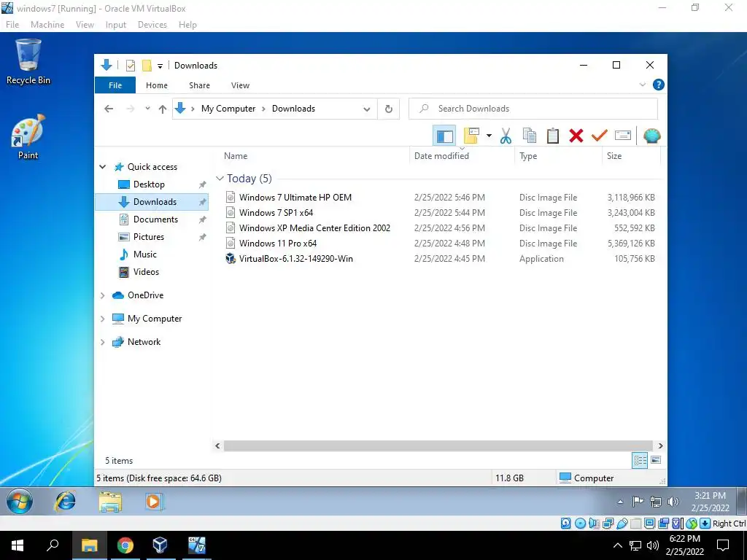Select Documents in Quick access
Screen dimensions: 747x560
tap(155, 219)
